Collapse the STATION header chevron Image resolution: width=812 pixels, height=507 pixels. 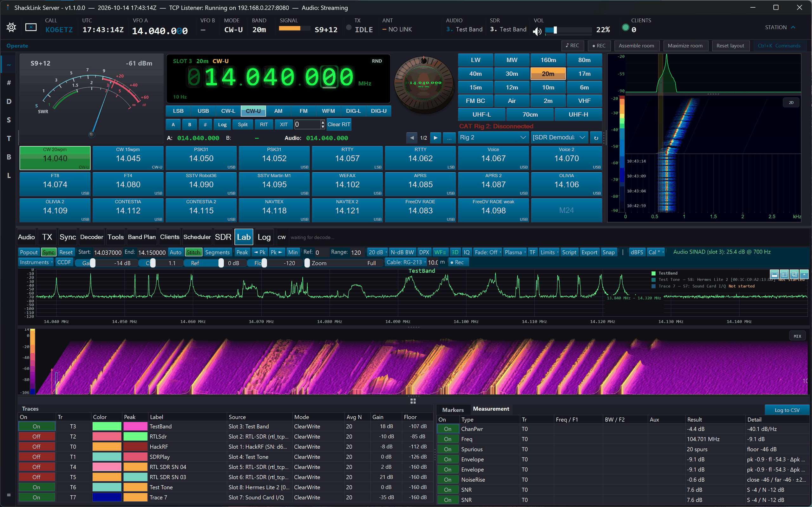(793, 27)
